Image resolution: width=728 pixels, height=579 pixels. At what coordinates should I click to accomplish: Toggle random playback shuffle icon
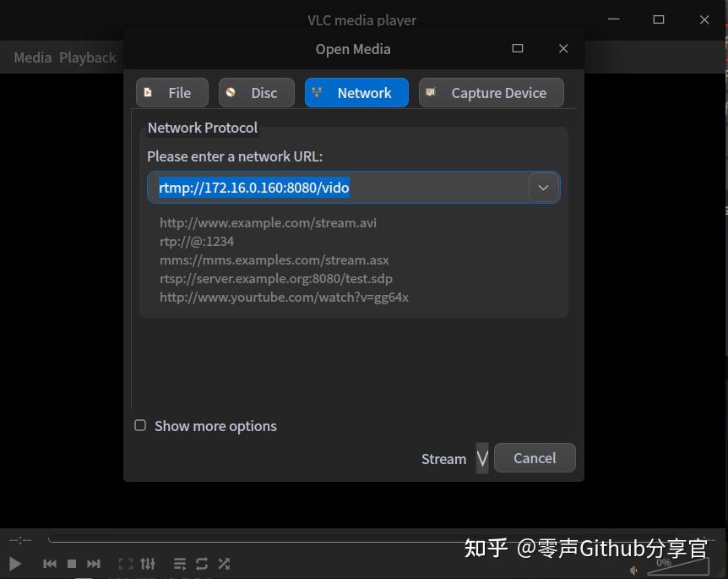coord(223,563)
